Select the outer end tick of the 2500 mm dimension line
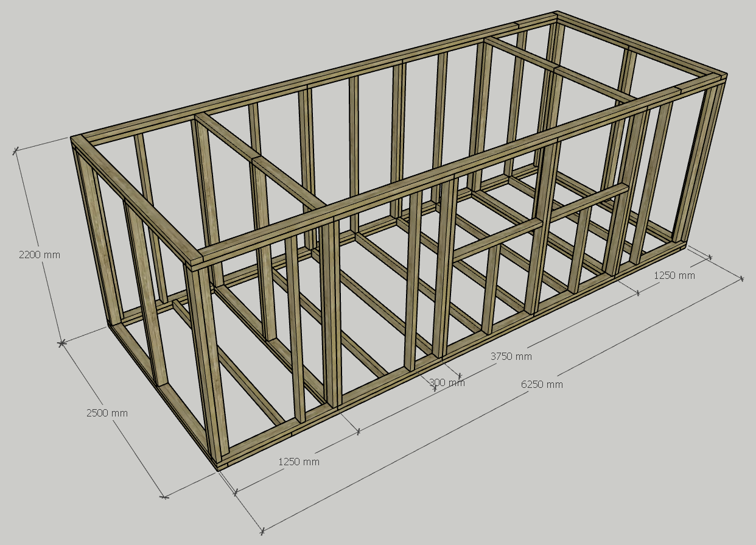 [164, 497]
